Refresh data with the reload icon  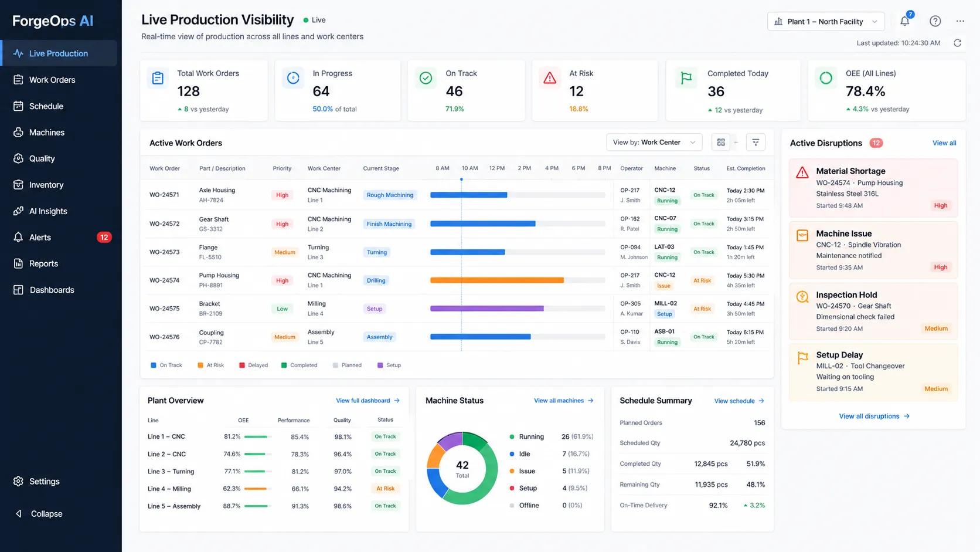point(958,43)
